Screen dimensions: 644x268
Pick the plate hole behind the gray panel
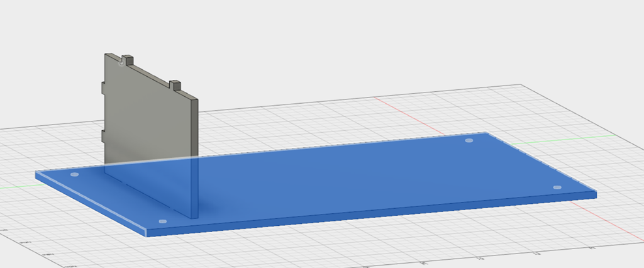74,175
